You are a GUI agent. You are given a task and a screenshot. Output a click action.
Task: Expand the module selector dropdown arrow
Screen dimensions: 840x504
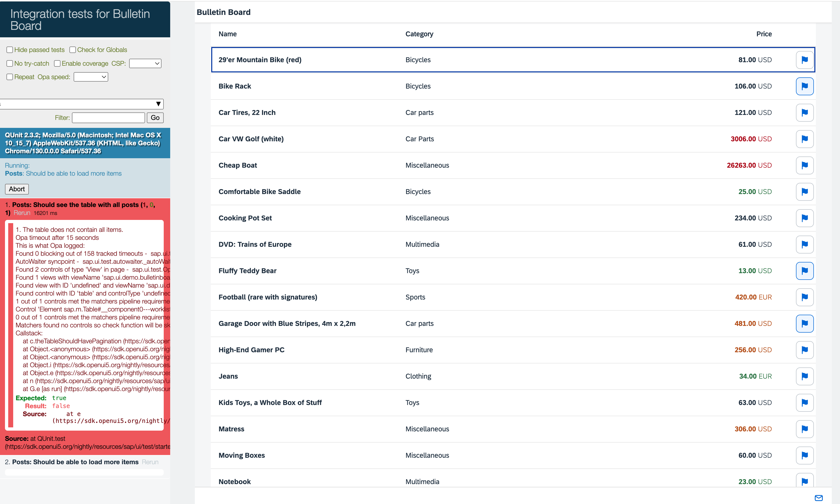158,104
